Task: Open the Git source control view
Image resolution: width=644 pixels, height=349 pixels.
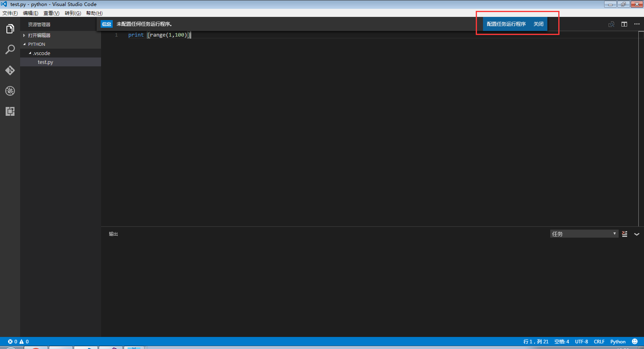Action: click(x=10, y=70)
